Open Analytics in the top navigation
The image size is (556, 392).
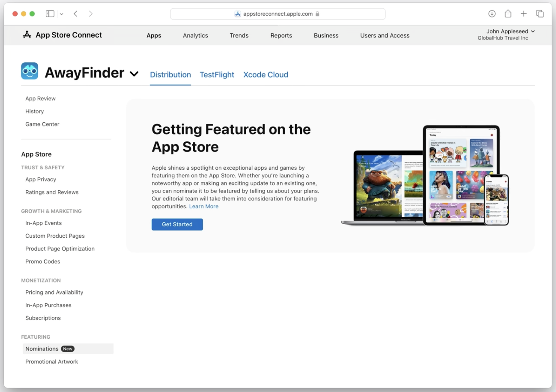point(195,35)
